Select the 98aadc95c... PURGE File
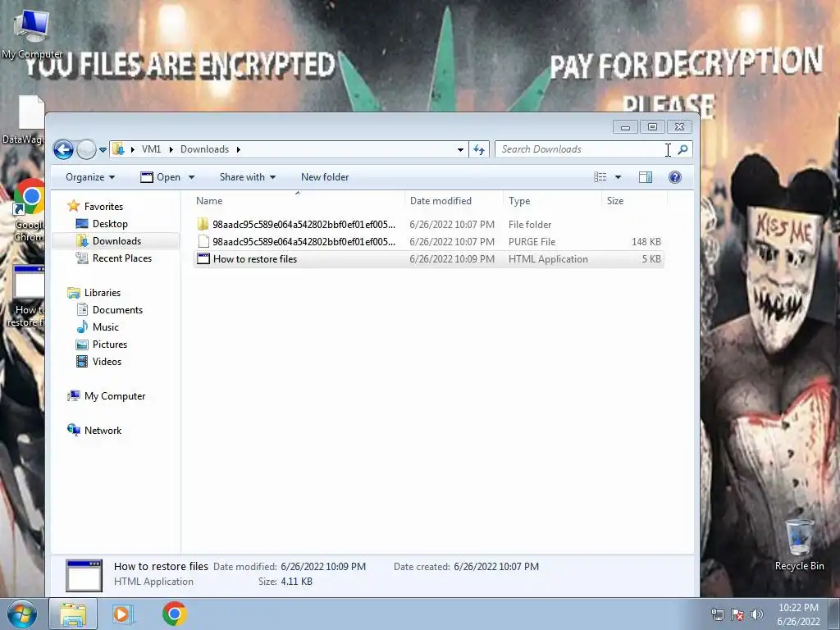The image size is (840, 630). (x=428, y=242)
